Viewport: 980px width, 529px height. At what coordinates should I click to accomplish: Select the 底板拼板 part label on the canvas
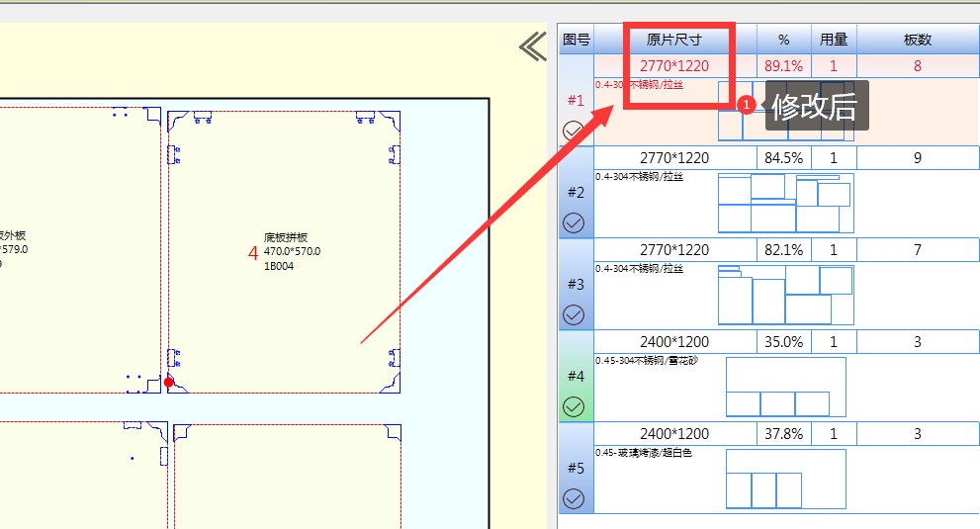286,237
